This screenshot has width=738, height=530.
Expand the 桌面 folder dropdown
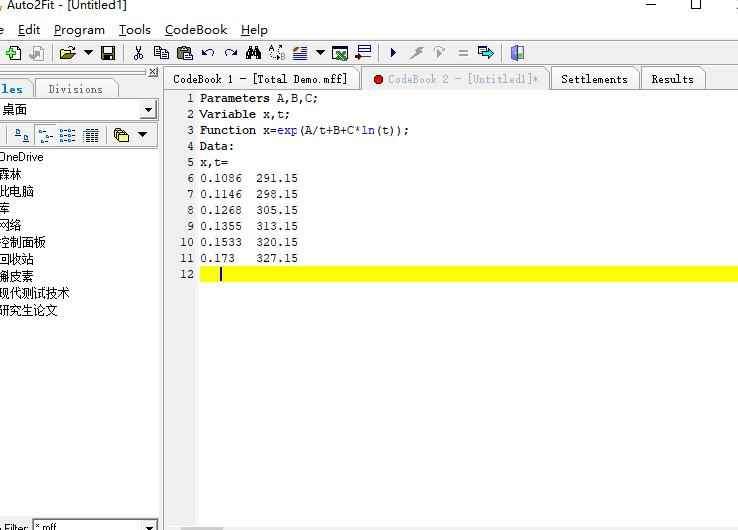pos(148,110)
